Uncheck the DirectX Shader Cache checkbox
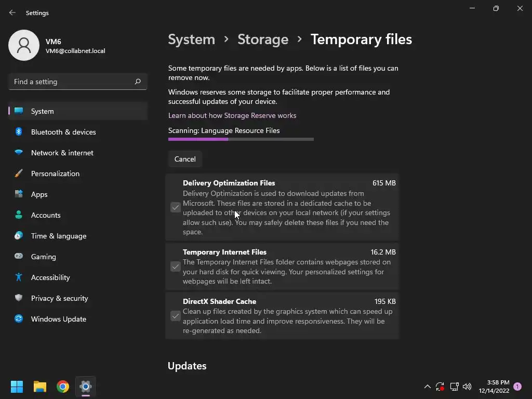This screenshot has height=399, width=532. 176,316
